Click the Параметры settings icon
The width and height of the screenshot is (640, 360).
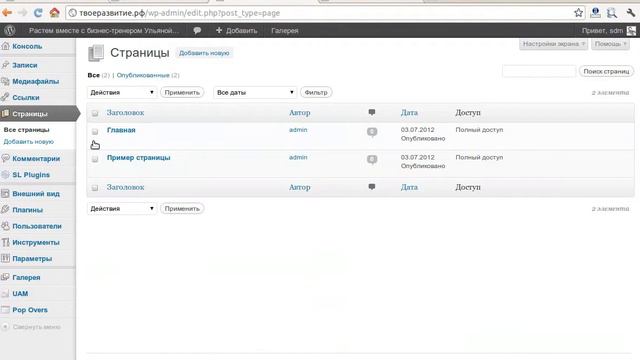click(5, 258)
